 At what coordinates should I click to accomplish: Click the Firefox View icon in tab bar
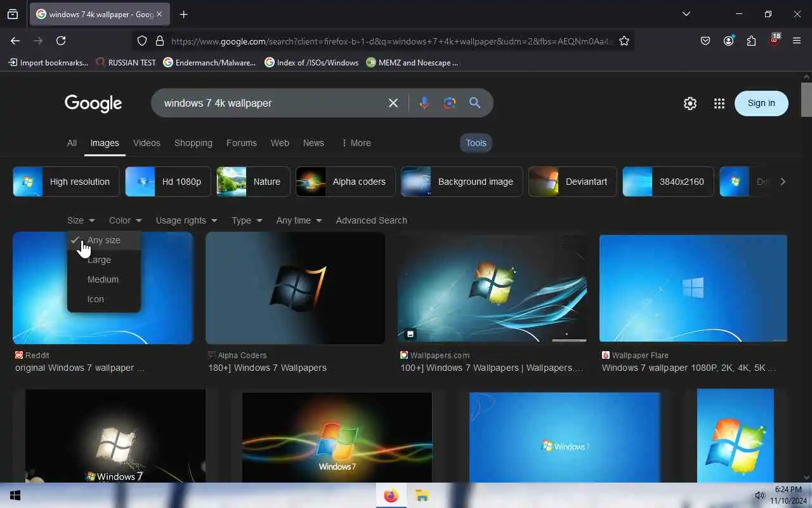[x=13, y=14]
